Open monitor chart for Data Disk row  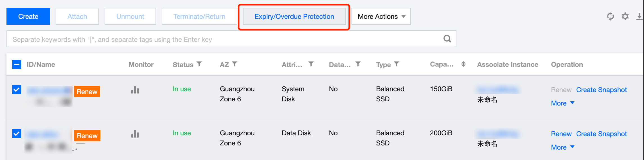pos(135,134)
